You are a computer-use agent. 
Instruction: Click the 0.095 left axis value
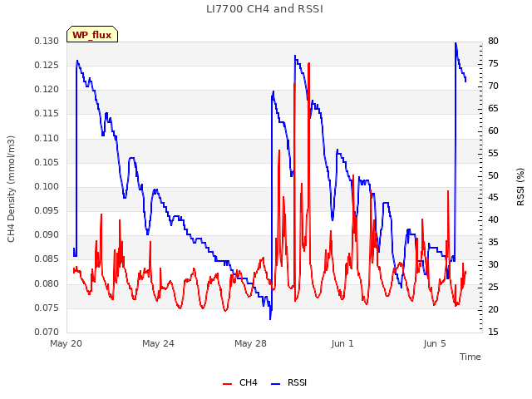[x=47, y=211]
